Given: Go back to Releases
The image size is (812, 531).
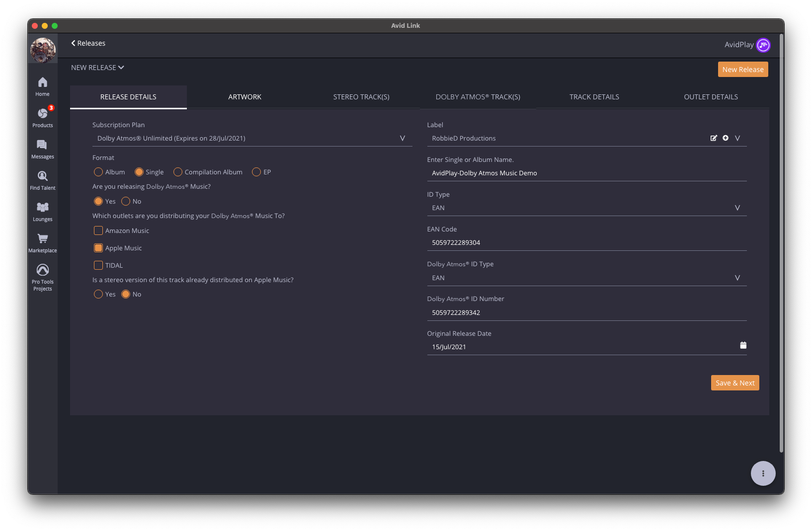Looking at the screenshot, I should pos(88,43).
